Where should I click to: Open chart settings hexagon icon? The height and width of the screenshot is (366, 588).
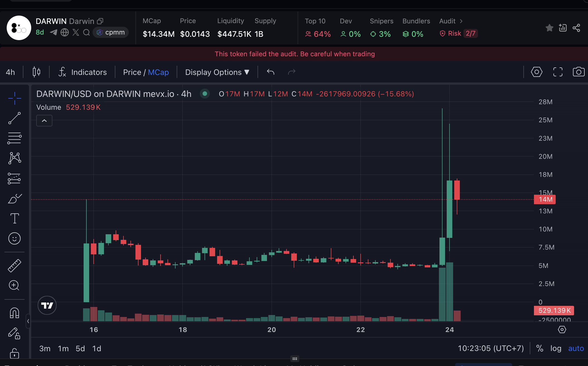tap(536, 72)
